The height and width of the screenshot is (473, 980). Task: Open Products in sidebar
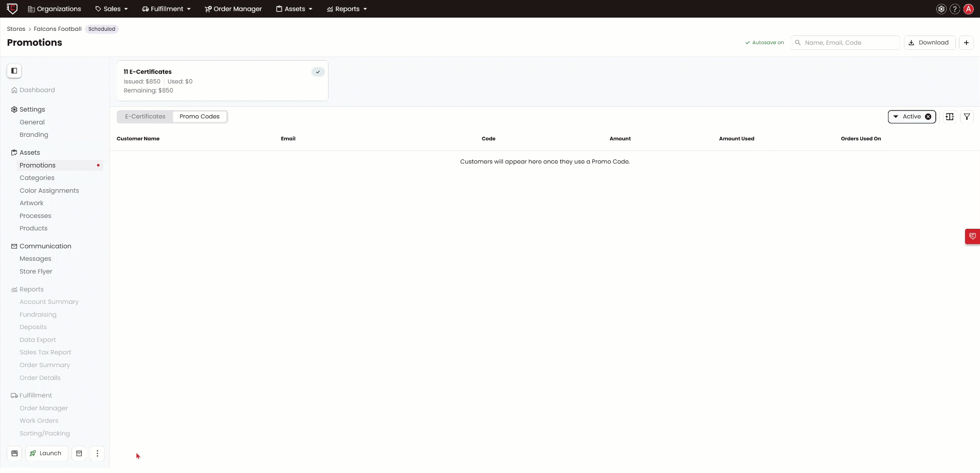33,228
